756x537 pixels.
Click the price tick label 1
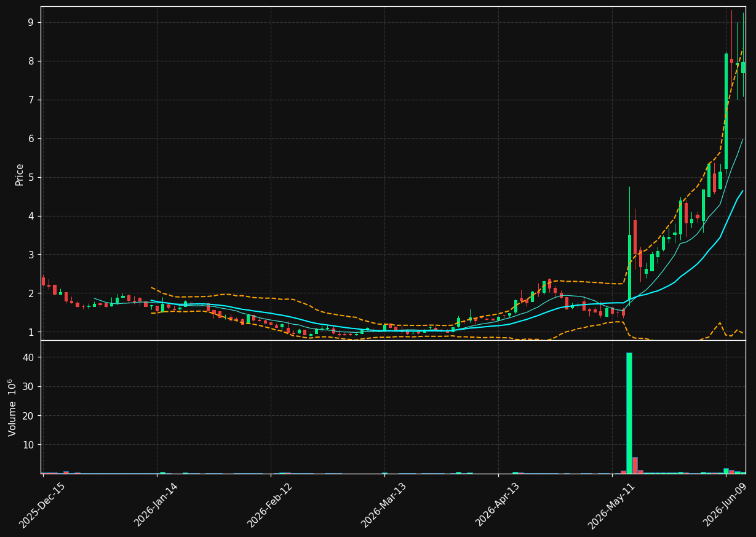point(31,332)
